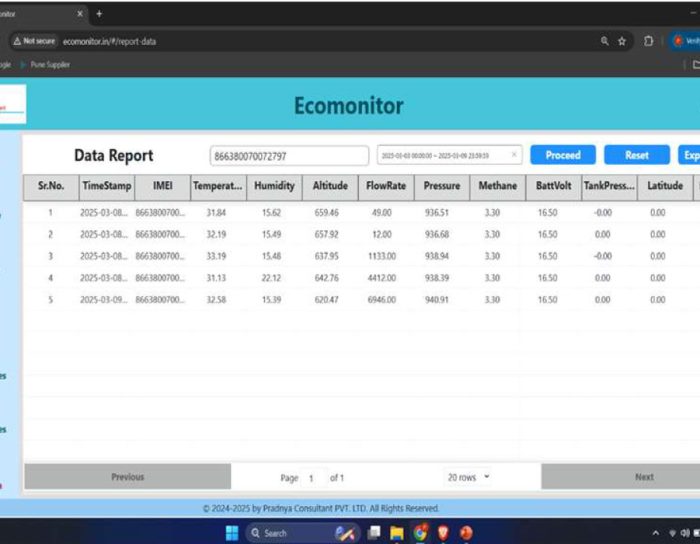Launch Chrome from the taskbar
The image size is (700, 544).
(x=420, y=533)
